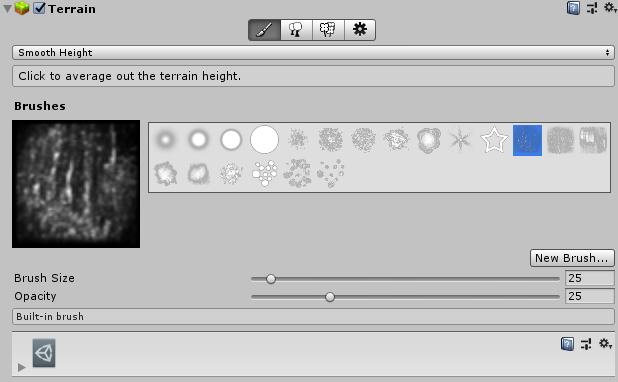This screenshot has width=618, height=382.
Task: Open the Smooth Height tool dropdown
Action: tap(313, 52)
